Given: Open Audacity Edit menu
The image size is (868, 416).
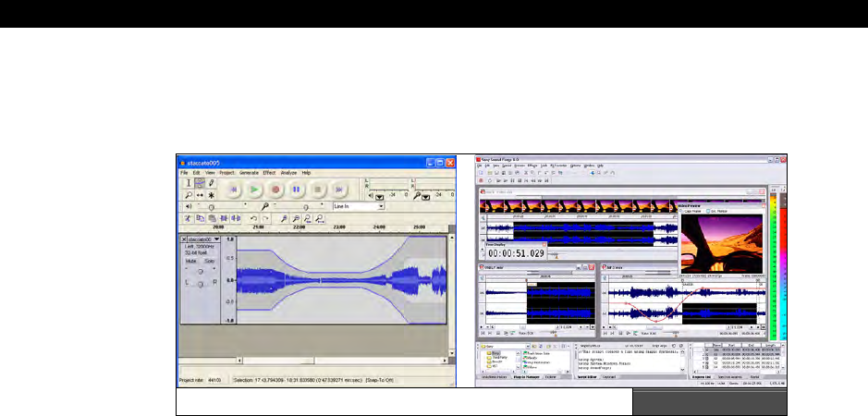Looking at the screenshot, I should pyautogui.click(x=197, y=173).
